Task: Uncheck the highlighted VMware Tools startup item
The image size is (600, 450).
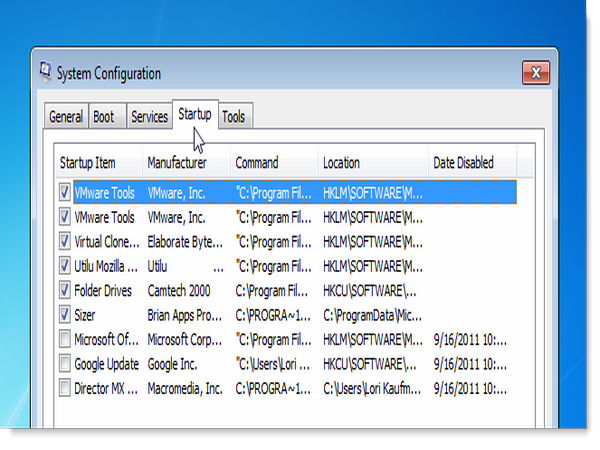Action: pyautogui.click(x=65, y=192)
